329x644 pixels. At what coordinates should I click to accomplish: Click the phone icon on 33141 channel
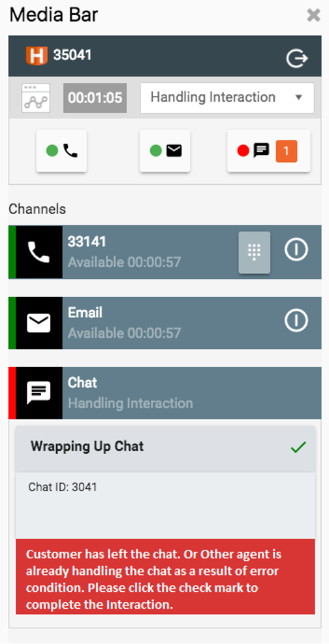[39, 251]
